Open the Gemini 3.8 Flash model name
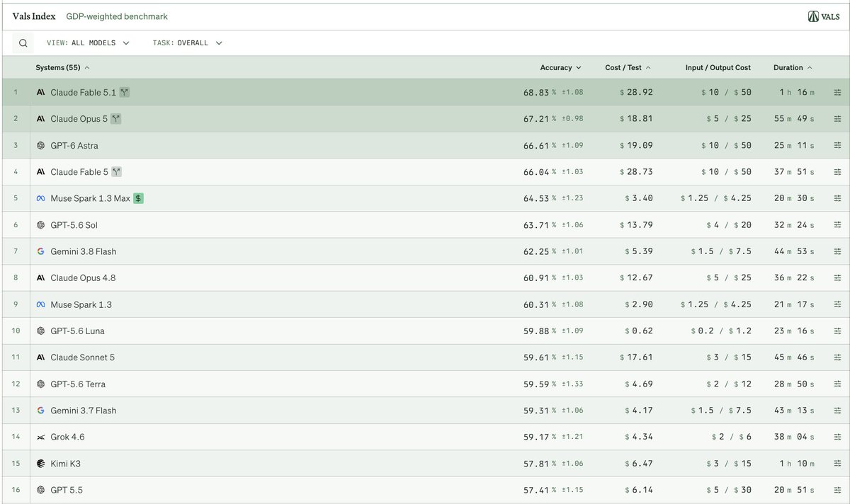This screenshot has width=850, height=504. 84,251
